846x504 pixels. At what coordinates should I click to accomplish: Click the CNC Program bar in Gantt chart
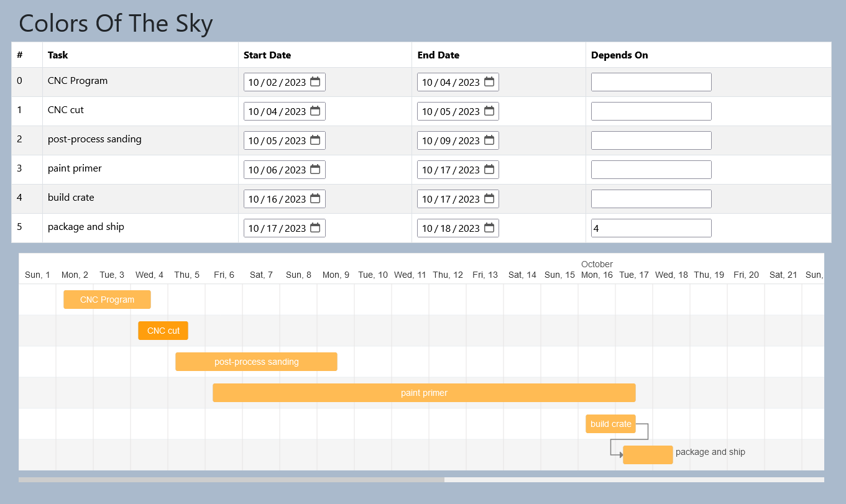click(107, 300)
